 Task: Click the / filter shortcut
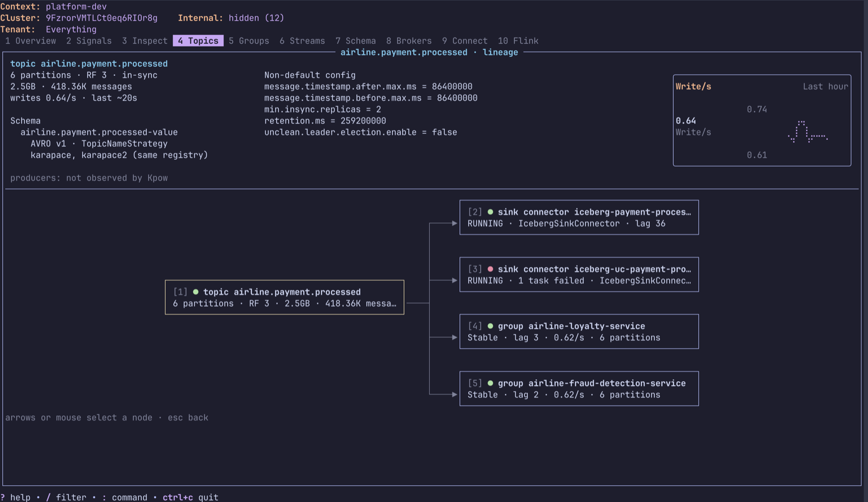coord(66,497)
